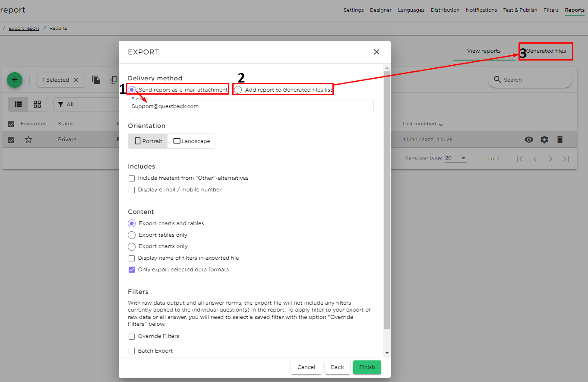This screenshot has height=382, width=588.
Task: Close the Export dialog with X
Action: tap(376, 52)
